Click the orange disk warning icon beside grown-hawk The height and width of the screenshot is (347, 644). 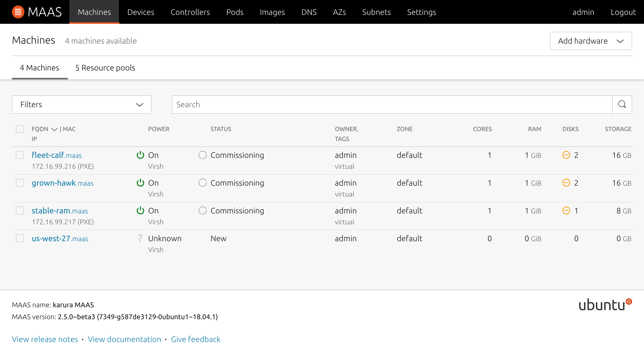(566, 183)
